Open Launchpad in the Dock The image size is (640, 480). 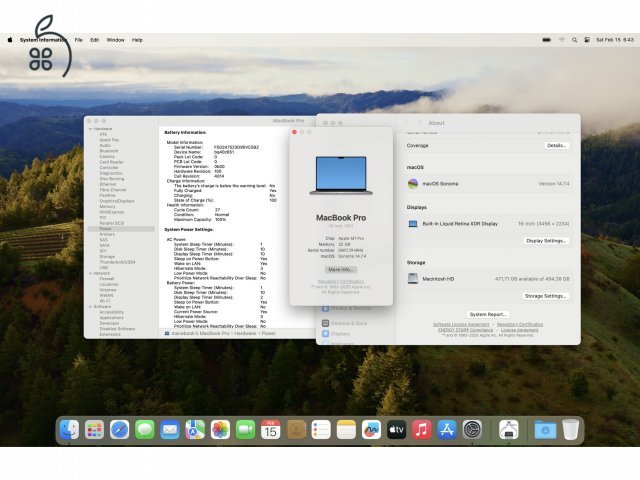click(x=94, y=430)
